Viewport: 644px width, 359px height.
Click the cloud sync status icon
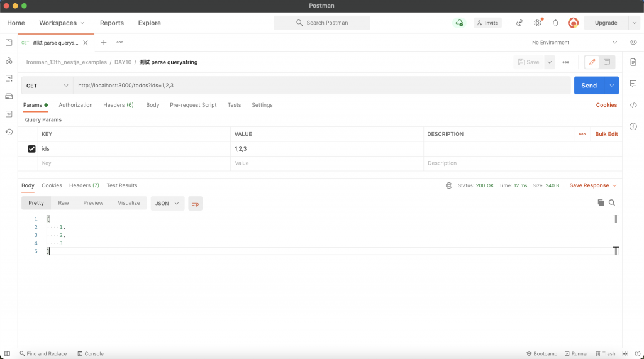[458, 23]
